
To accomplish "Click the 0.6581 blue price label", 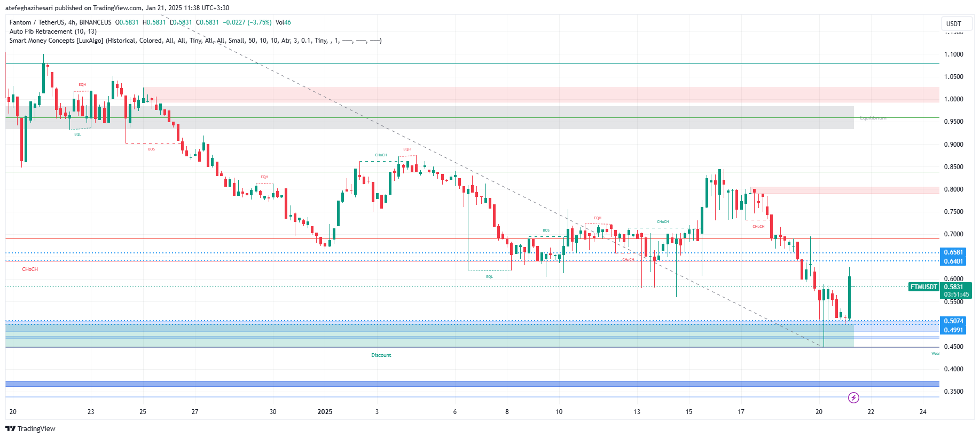I will click(954, 252).
